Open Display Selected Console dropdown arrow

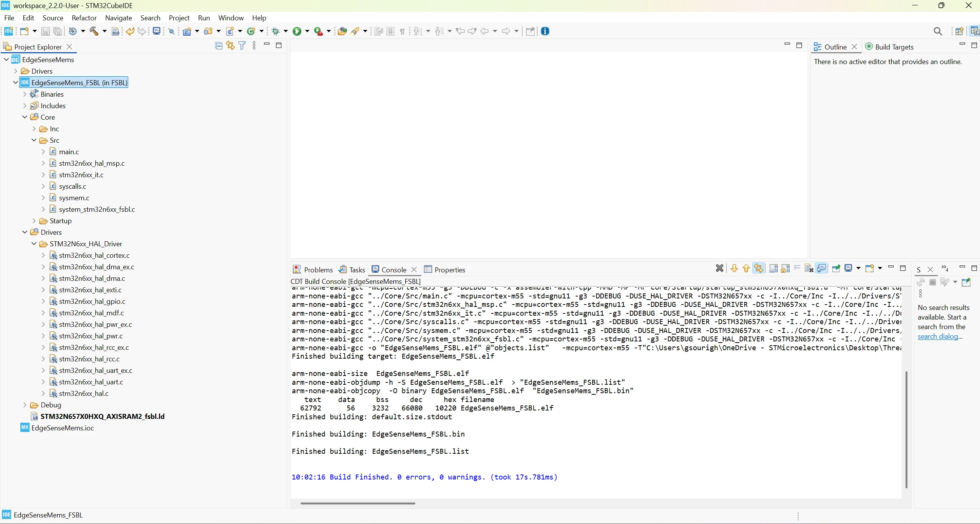pos(858,268)
